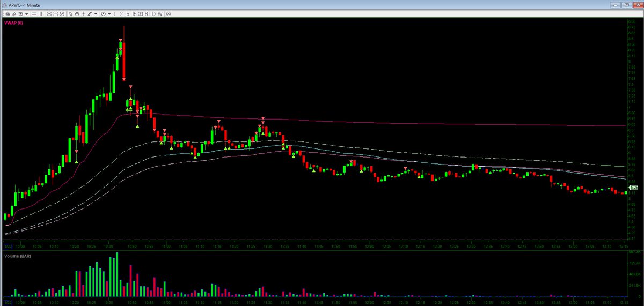644x306 pixels.
Task: Switch to the weekly W interval
Action: pos(160,14)
